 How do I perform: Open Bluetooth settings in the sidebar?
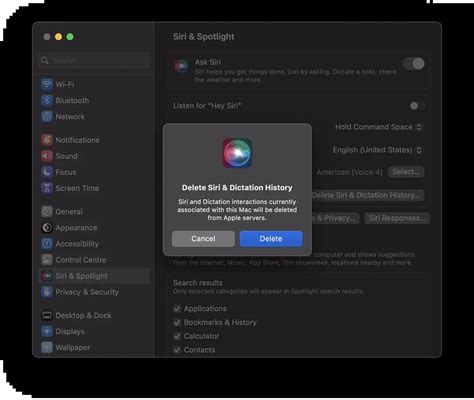coord(94,100)
